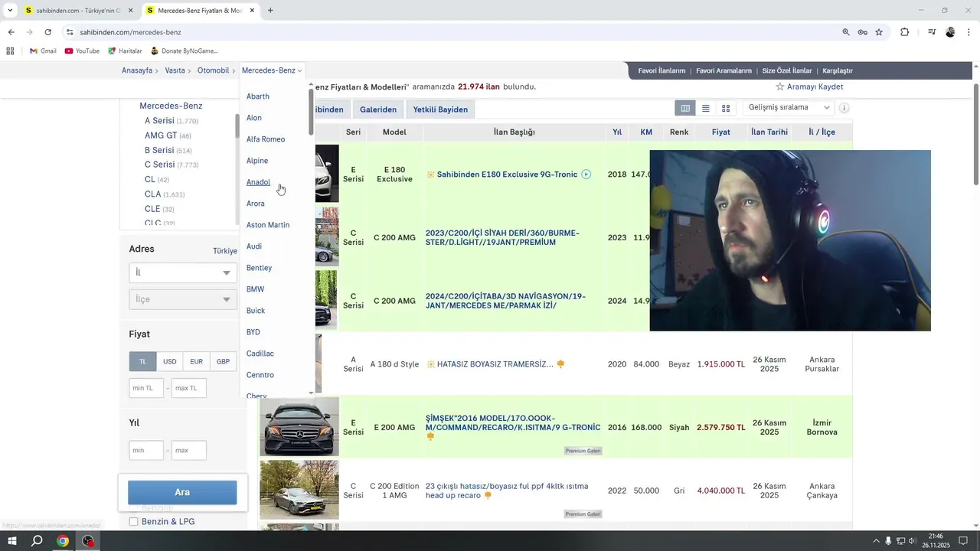Choose Audi from brand dropdown
The width and height of the screenshot is (980, 551).
pos(254,246)
